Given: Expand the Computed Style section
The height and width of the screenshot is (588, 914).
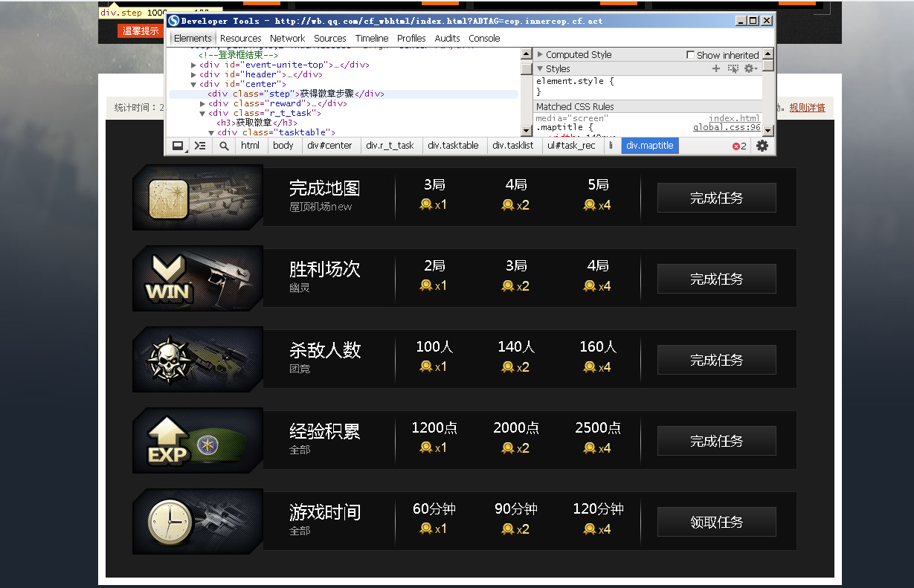Looking at the screenshot, I should click(x=541, y=55).
